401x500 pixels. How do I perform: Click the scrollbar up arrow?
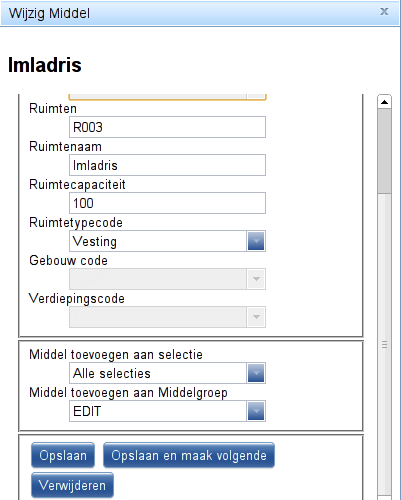pyautogui.click(x=384, y=102)
